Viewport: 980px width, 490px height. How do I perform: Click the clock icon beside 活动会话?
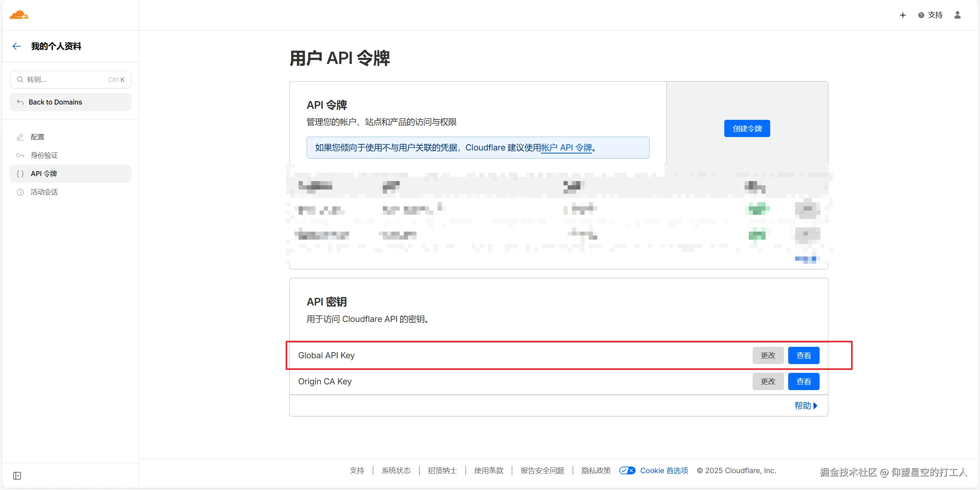coord(20,192)
